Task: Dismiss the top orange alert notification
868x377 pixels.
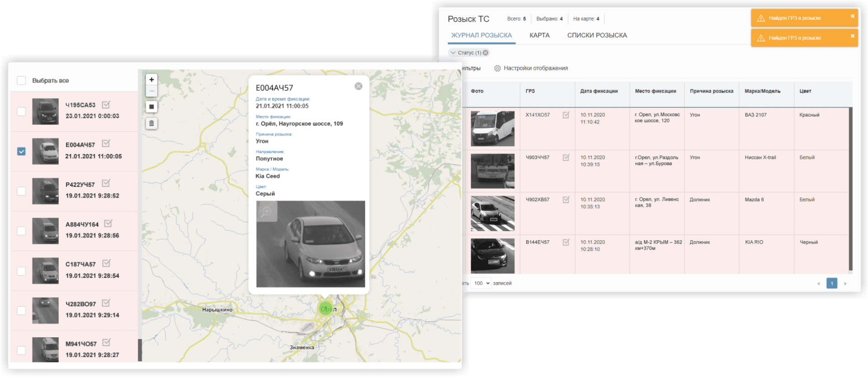Action: (852, 16)
